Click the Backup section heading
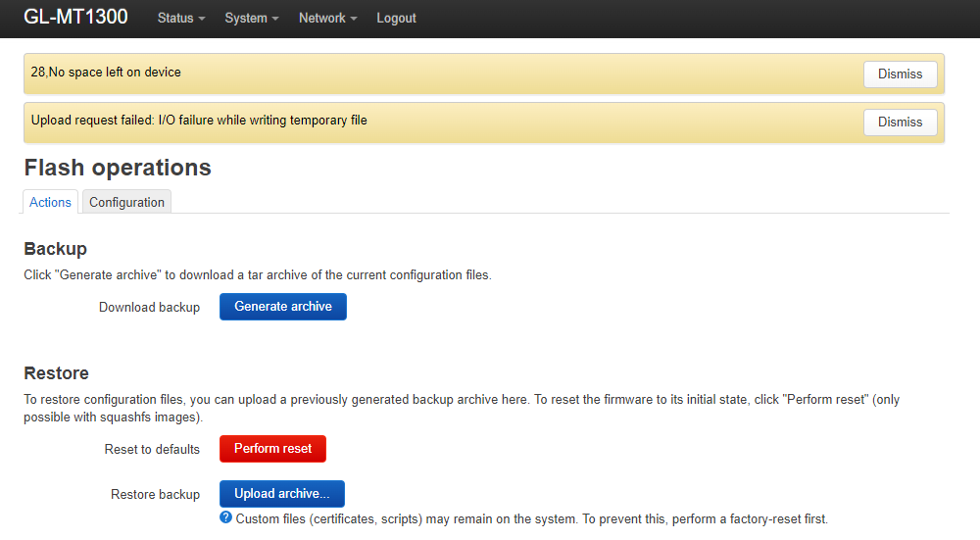The width and height of the screenshot is (980, 540). coord(55,249)
